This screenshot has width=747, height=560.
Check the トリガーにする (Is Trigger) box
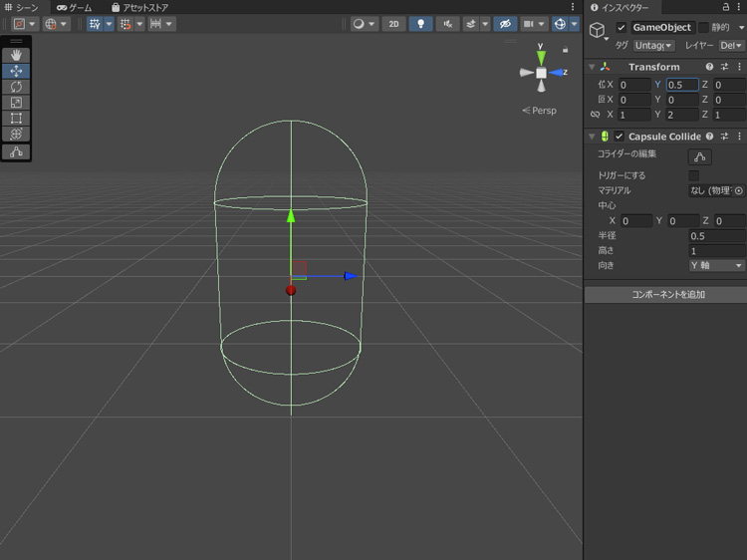coord(694,175)
